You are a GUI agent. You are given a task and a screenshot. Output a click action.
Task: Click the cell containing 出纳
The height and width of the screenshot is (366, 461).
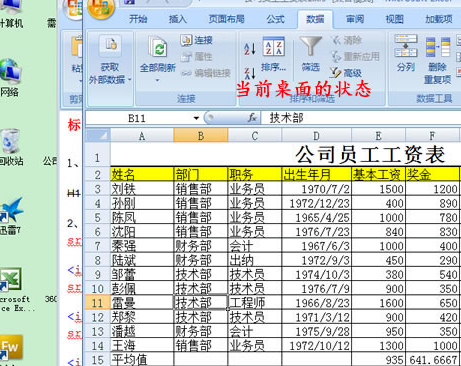pos(255,260)
